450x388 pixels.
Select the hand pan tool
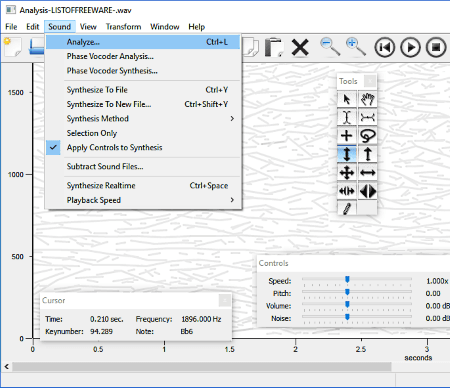(x=368, y=99)
